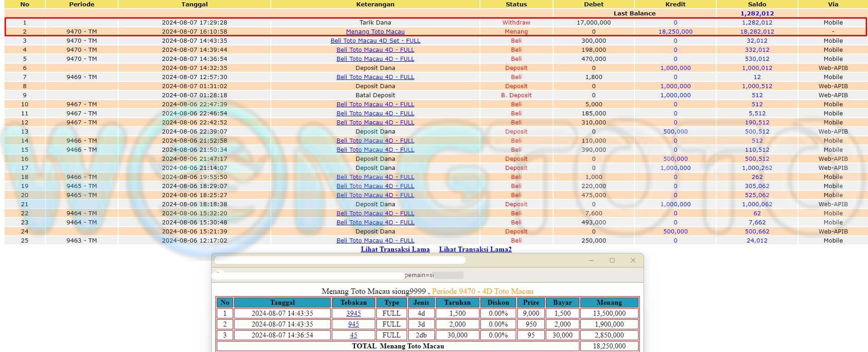868x352 pixels.
Task: Open Tebakan number 3945 link
Action: [x=353, y=313]
